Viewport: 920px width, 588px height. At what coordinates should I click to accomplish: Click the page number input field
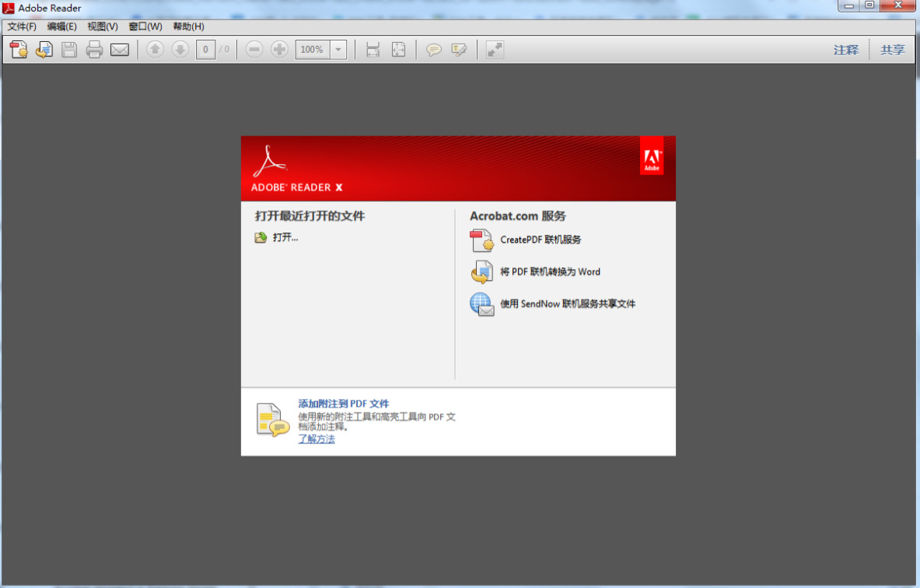(205, 50)
